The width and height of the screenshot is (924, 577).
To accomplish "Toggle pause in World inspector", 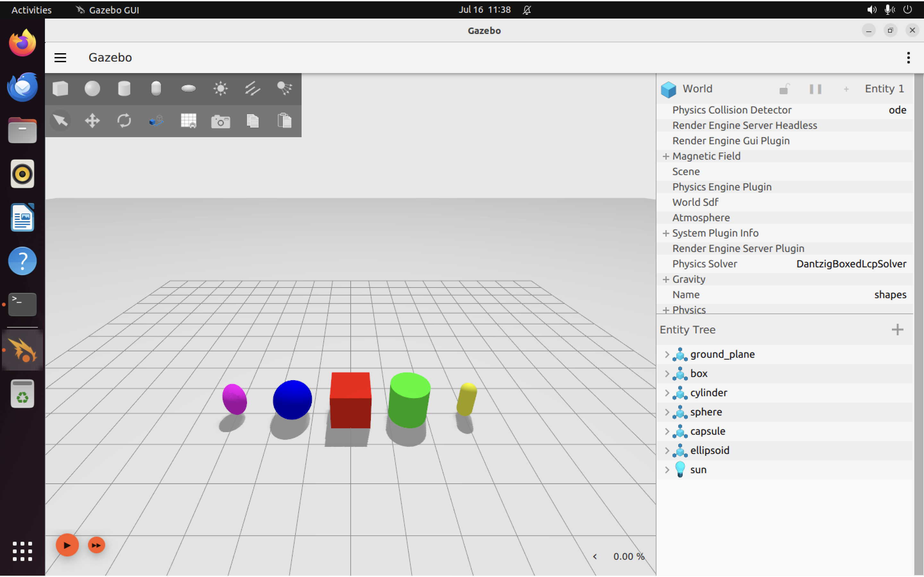I will pyautogui.click(x=815, y=89).
